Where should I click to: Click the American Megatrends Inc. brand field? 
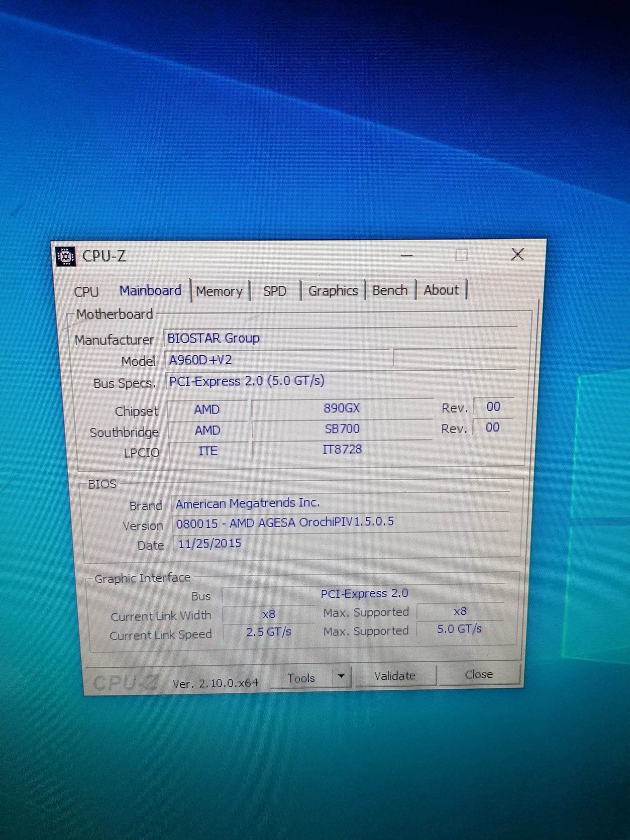coord(342,503)
